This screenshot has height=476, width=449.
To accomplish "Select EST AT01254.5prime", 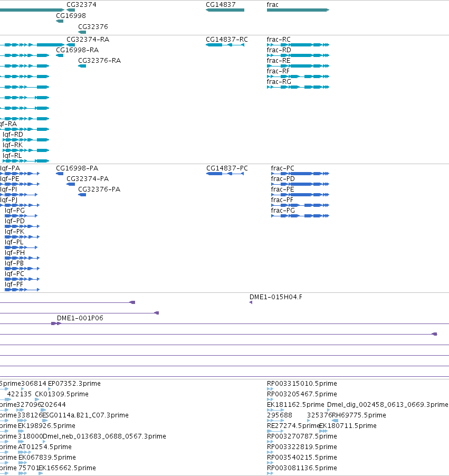I will 45,447.
